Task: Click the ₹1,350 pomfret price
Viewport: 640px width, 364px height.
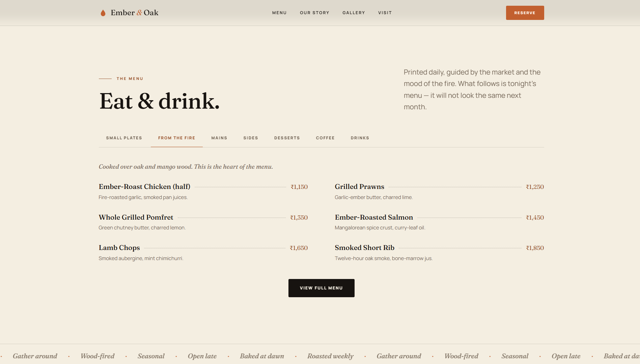Action: 299,218
